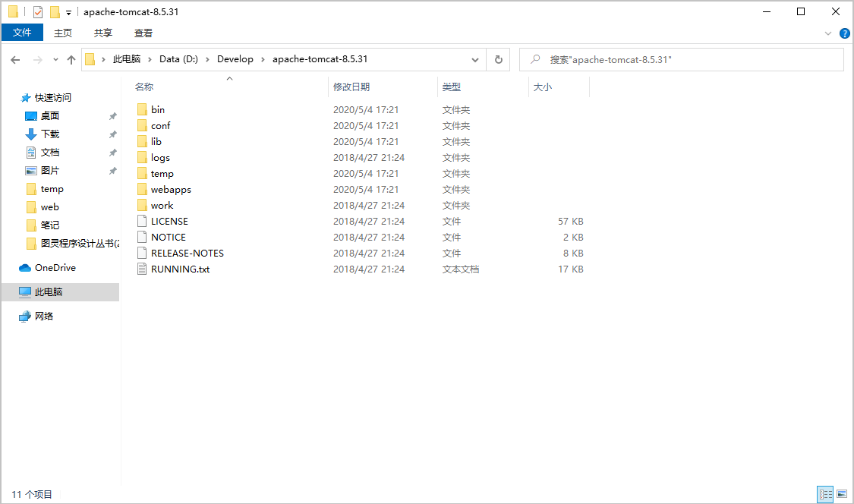This screenshot has width=854, height=504.
Task: Switch to large icons view layout
Action: [x=842, y=494]
